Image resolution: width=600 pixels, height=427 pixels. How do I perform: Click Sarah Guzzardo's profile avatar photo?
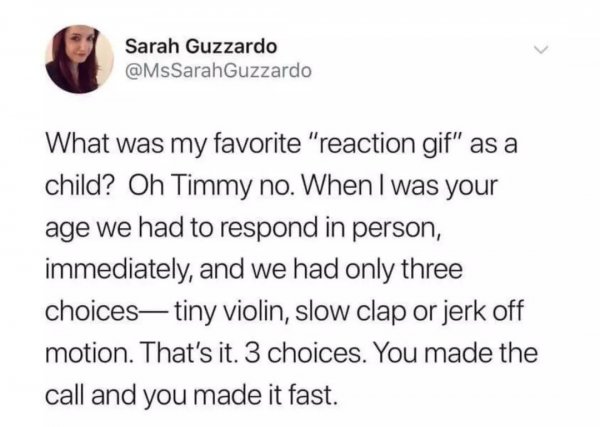(78, 60)
